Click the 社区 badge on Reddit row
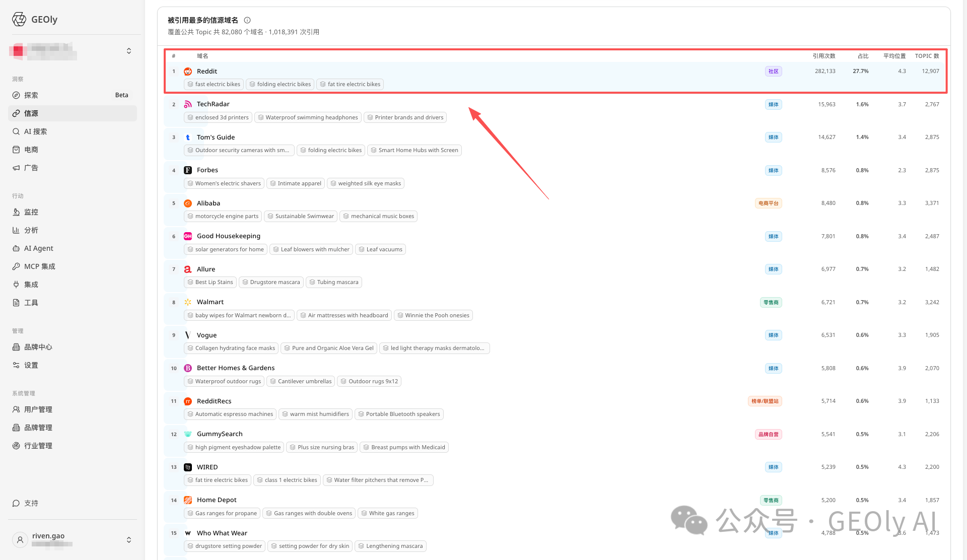967x560 pixels. [x=773, y=72]
